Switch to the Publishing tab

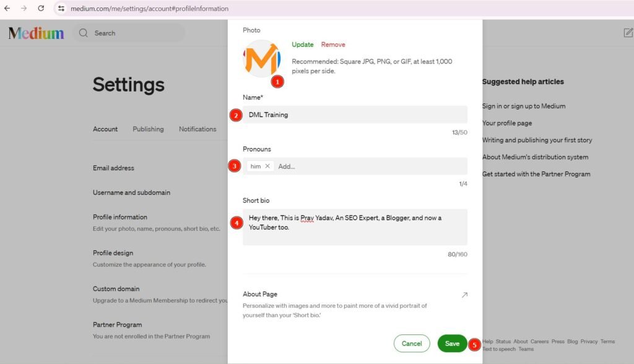point(148,129)
